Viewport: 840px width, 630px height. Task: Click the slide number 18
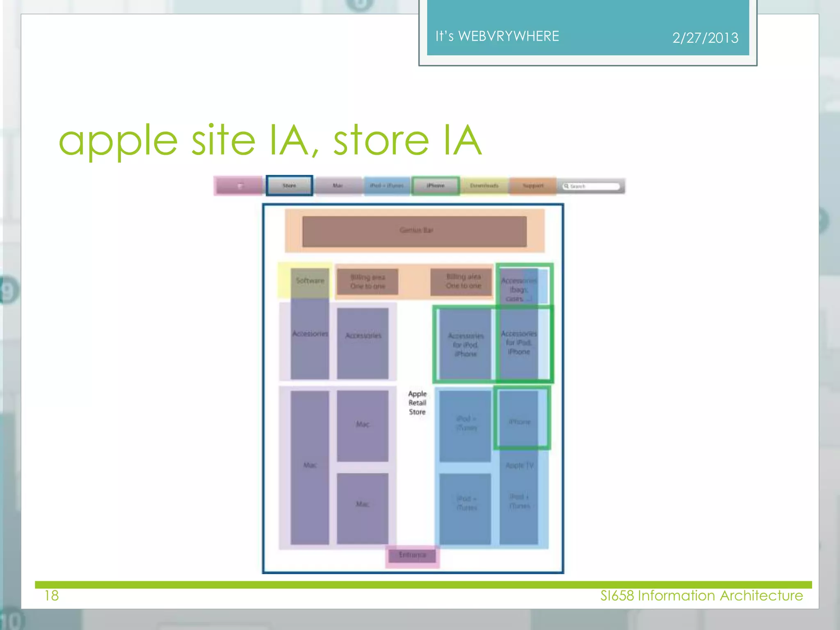52,596
